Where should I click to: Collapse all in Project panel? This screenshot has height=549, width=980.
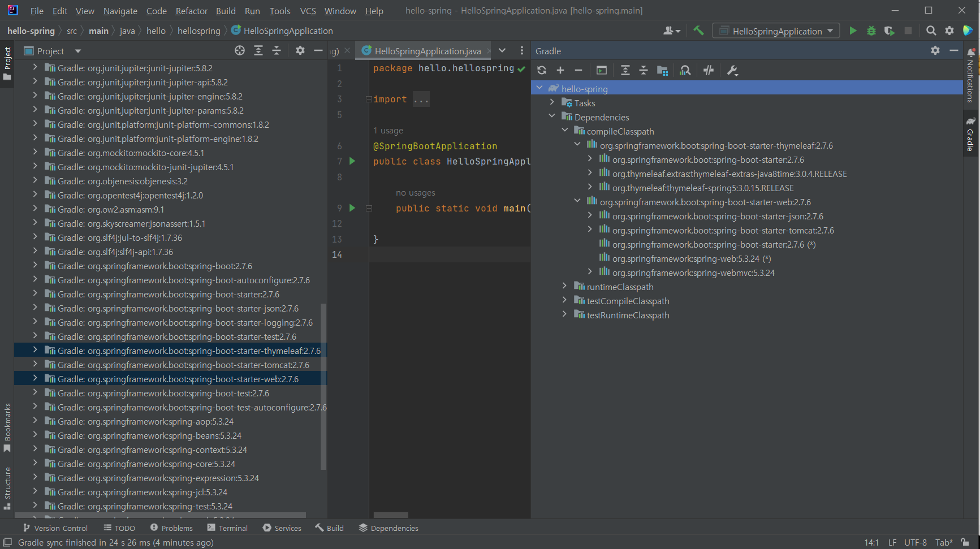coord(277,51)
